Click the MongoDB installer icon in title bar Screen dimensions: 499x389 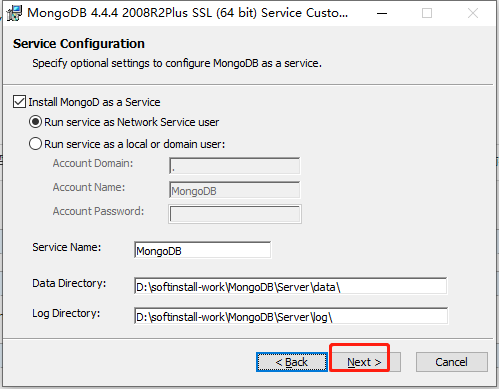tap(14, 13)
